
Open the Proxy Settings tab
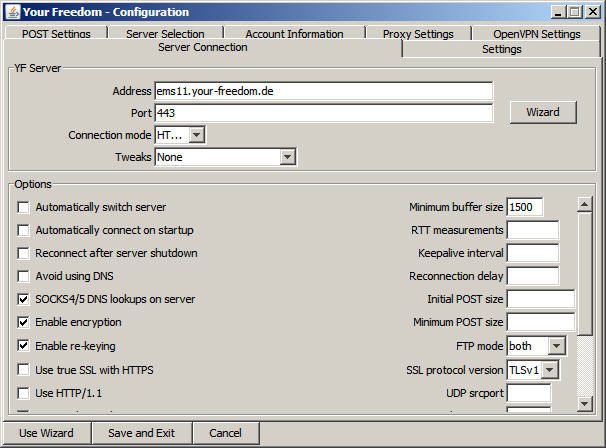click(x=417, y=34)
